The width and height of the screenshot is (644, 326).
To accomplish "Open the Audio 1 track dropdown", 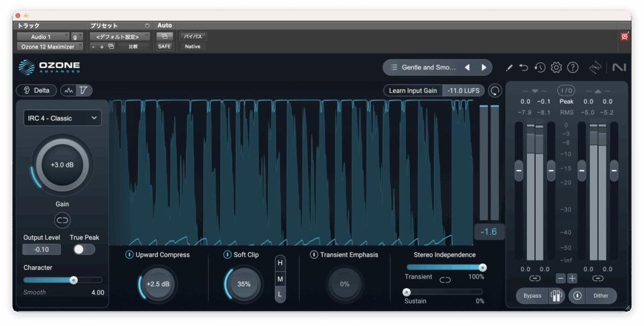I will pyautogui.click(x=43, y=37).
